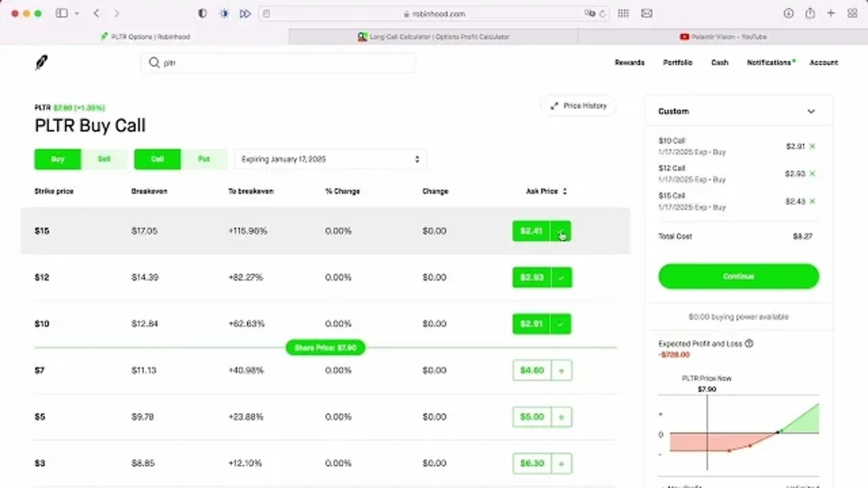Image resolution: width=868 pixels, height=488 pixels.
Task: Open Account in the top navigation
Action: point(824,62)
